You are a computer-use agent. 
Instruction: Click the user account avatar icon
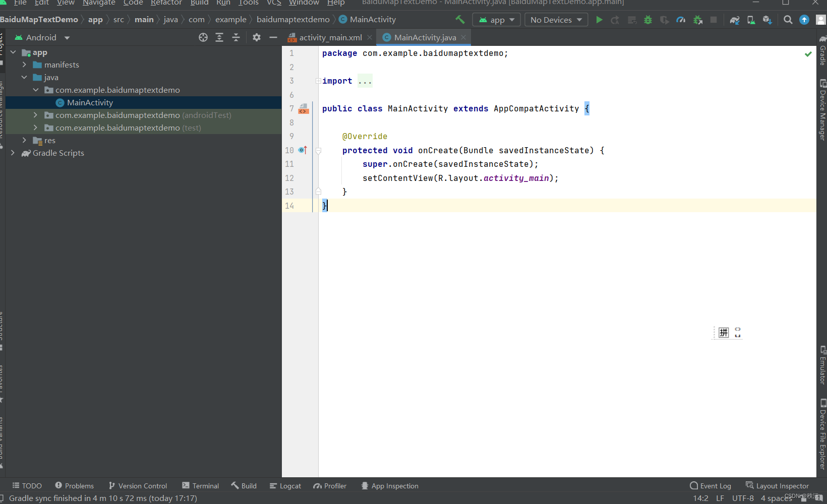(x=821, y=20)
